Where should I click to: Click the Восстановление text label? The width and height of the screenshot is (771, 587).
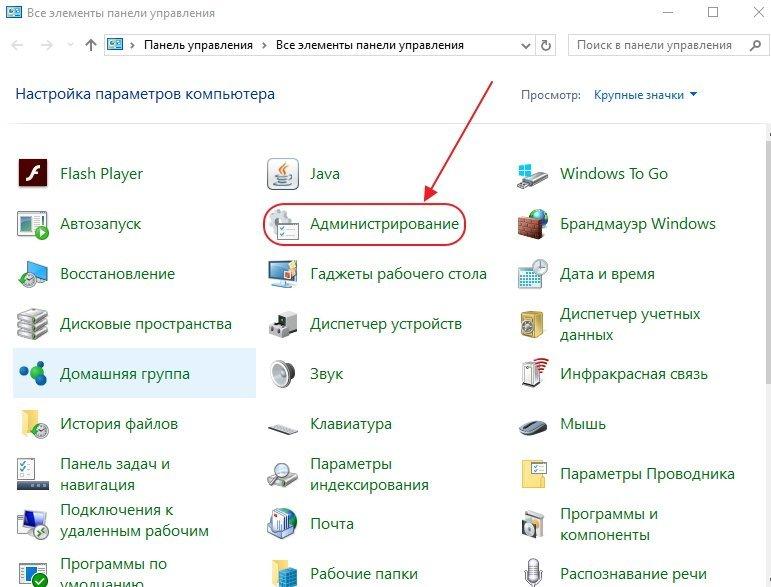pyautogui.click(x=118, y=273)
